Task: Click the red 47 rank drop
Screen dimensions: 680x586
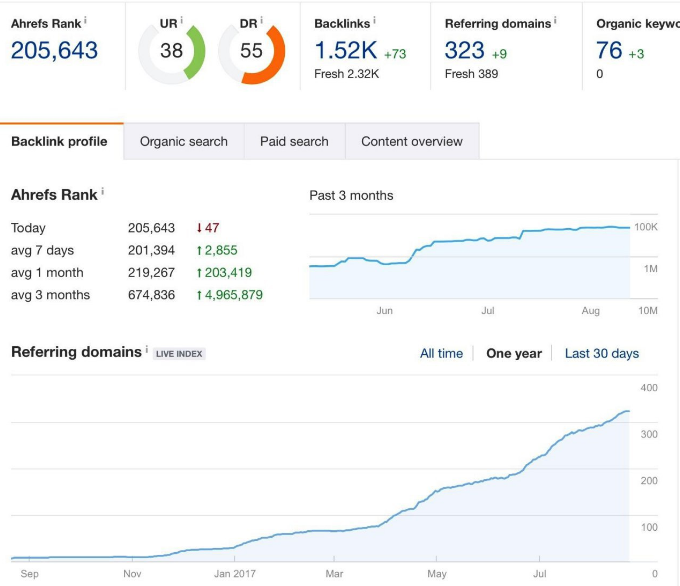Action: [x=208, y=228]
